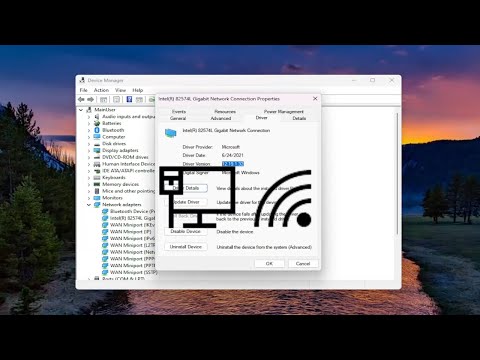Click the blue Help icon in the toolbar

129,99
